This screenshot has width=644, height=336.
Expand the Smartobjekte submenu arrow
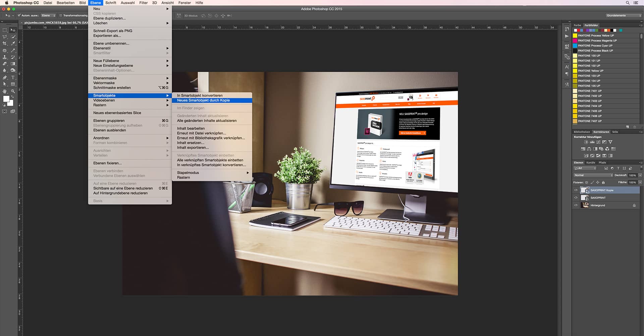[168, 96]
